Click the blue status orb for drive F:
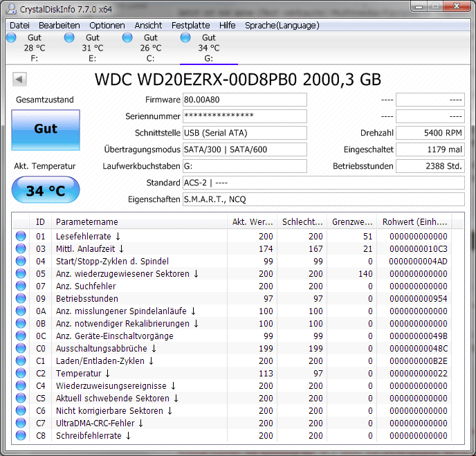The height and width of the screenshot is (456, 476). [x=11, y=37]
